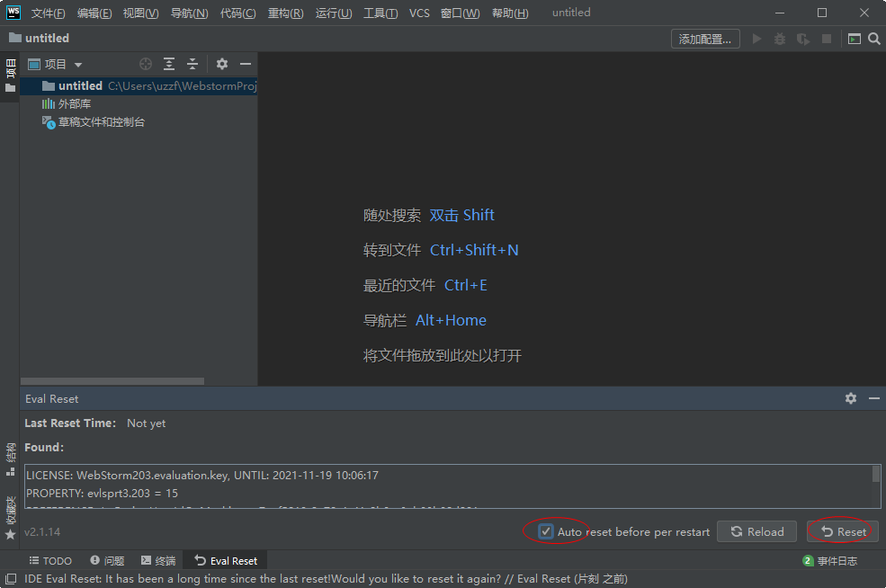Click the LICENSE WebStorm203.evaluation.key line
The height and width of the screenshot is (588, 886).
[202, 475]
